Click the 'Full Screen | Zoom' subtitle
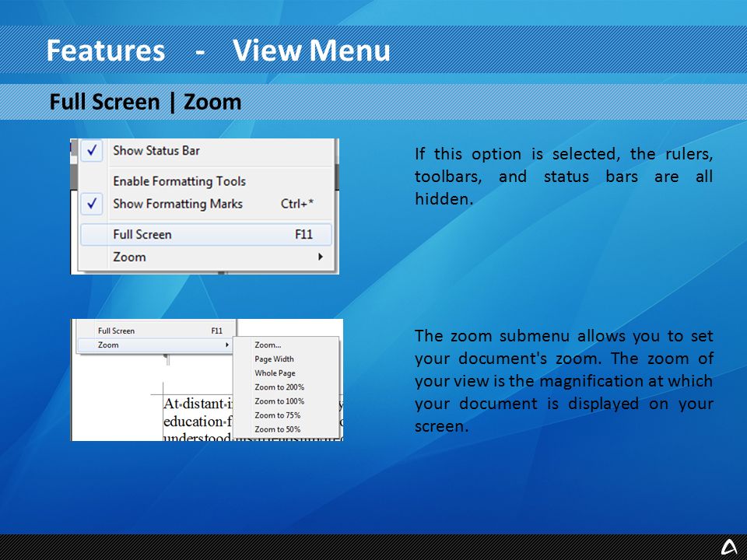This screenshot has height=560, width=747. coord(146,102)
